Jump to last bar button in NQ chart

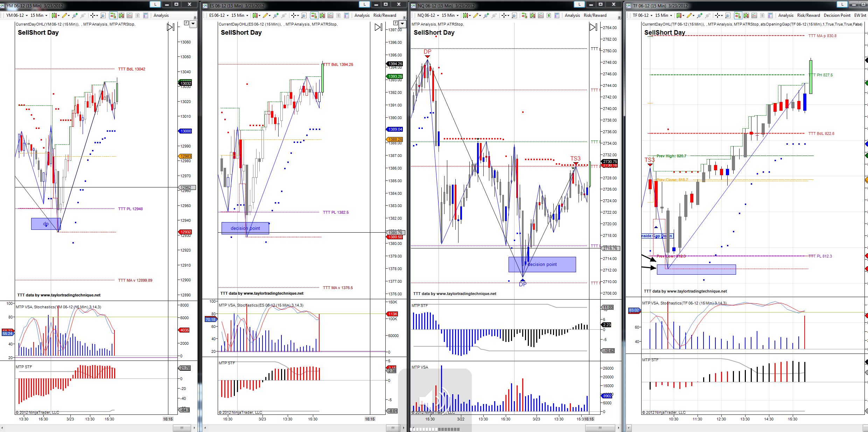coord(593,27)
